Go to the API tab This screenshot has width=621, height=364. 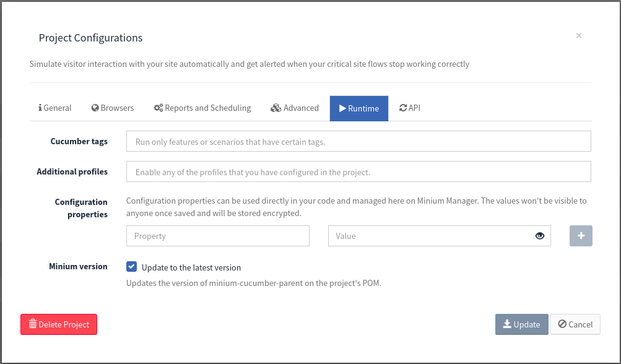(410, 108)
